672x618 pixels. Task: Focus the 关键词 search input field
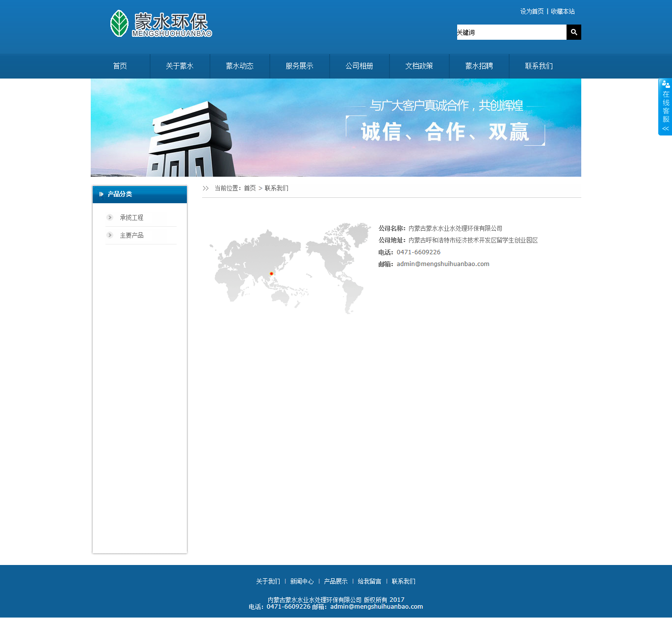coord(511,32)
